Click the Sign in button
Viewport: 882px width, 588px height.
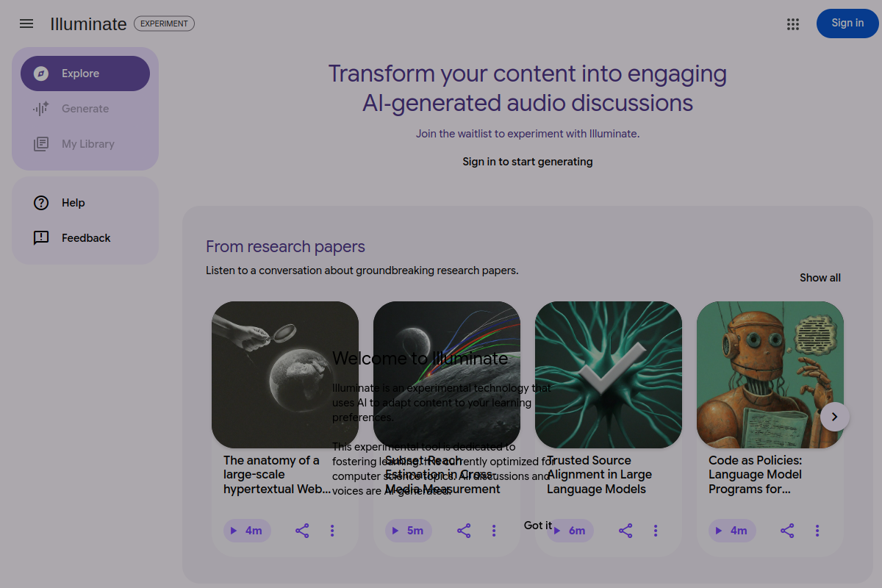coord(847,24)
